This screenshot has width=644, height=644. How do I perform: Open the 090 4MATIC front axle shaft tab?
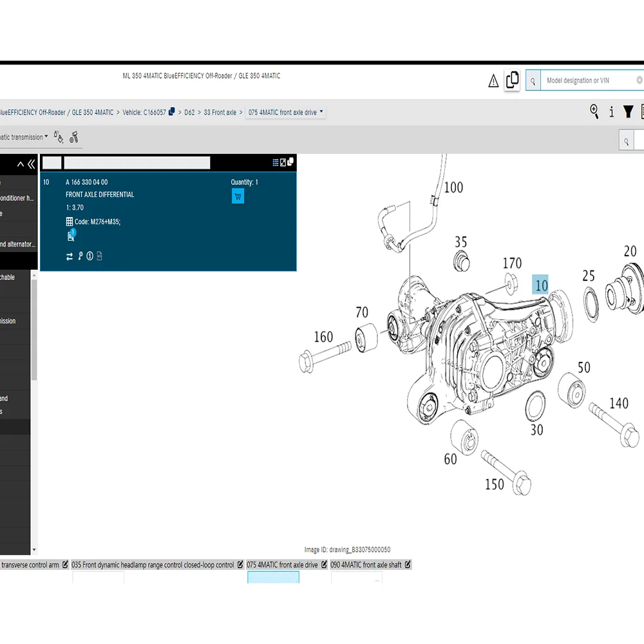366,565
